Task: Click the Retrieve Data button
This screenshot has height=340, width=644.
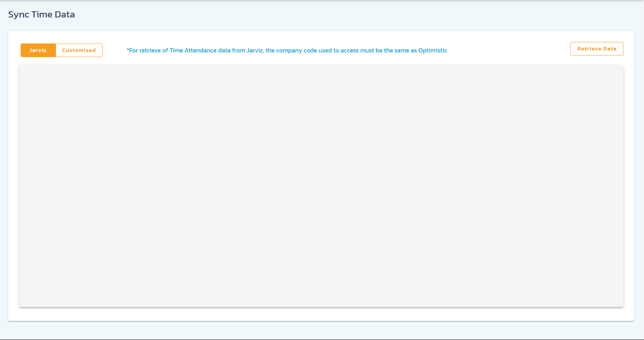Action: pos(596,49)
